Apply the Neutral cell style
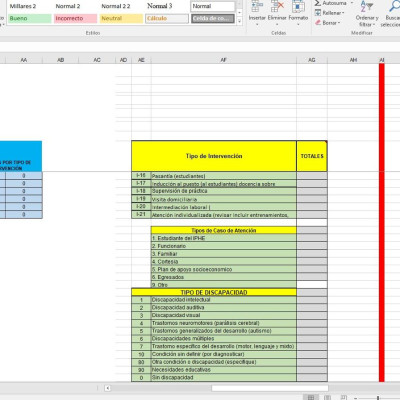The height and width of the screenshot is (400, 400). pyautogui.click(x=121, y=18)
